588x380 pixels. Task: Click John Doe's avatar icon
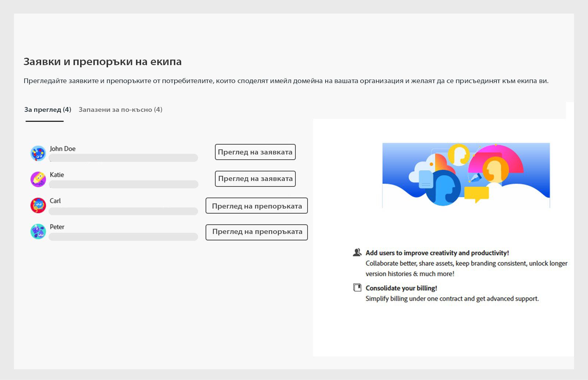click(x=38, y=153)
